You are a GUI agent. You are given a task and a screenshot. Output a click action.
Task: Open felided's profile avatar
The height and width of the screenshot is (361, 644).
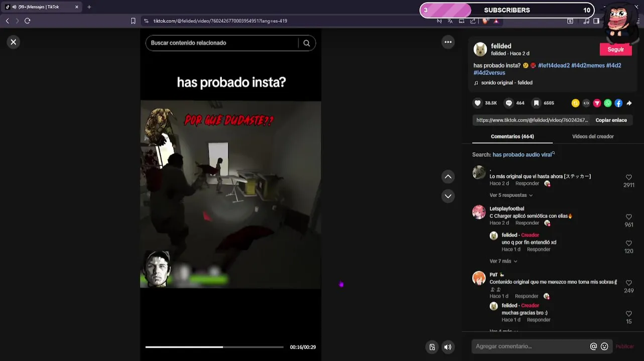point(480,49)
